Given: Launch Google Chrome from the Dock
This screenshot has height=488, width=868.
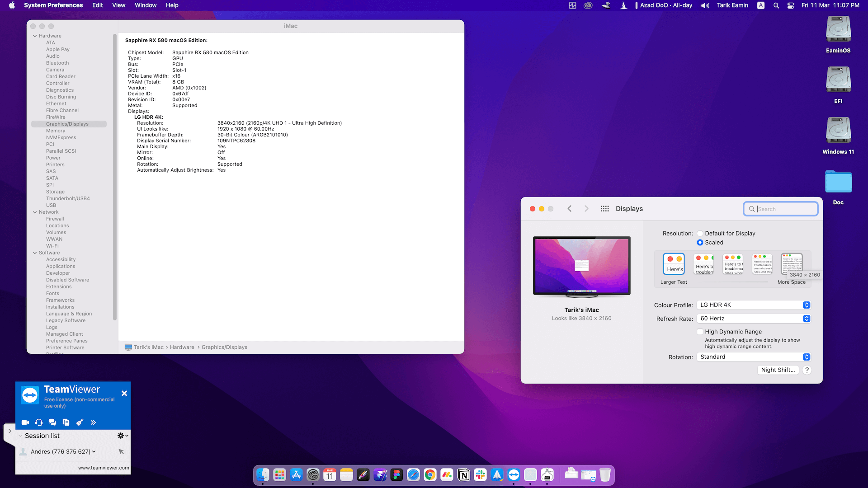Looking at the screenshot, I should tap(430, 475).
